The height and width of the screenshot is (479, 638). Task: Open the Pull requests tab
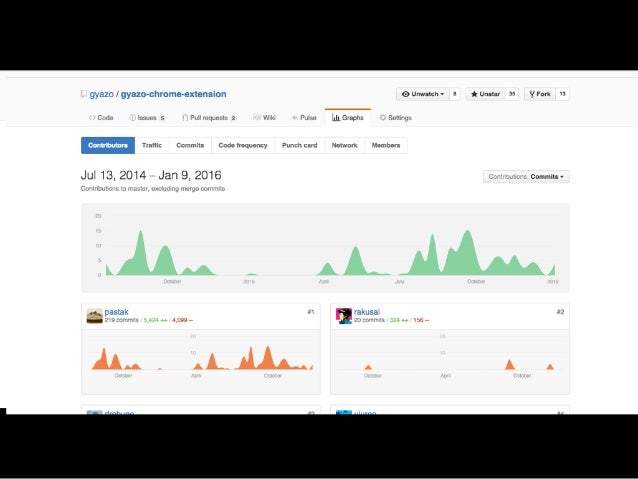pyautogui.click(x=209, y=118)
